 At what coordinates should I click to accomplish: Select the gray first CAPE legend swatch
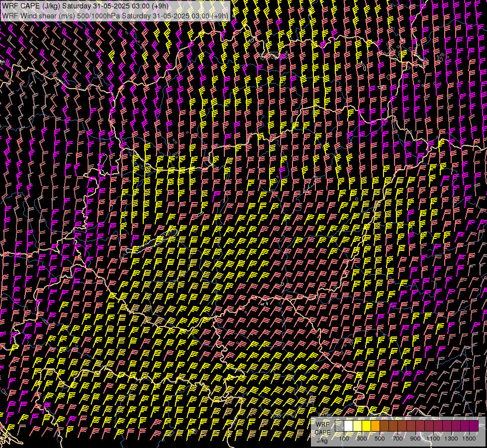339,426
